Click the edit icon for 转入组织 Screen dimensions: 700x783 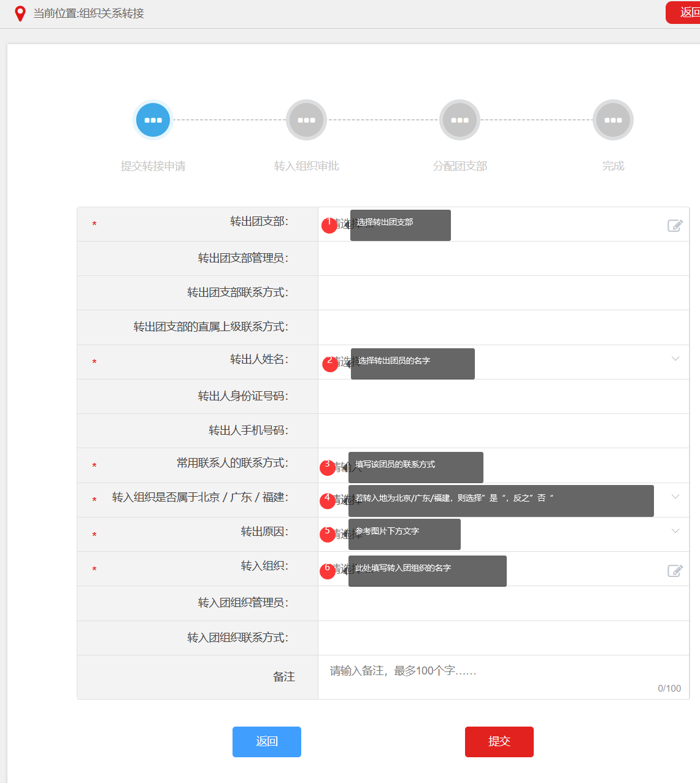[675, 571]
